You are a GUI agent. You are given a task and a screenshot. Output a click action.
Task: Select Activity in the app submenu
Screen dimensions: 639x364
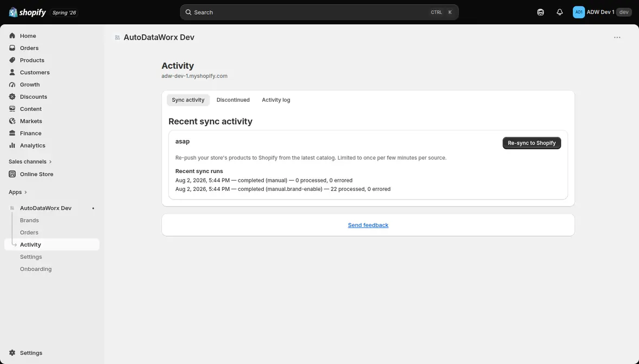(52, 244)
